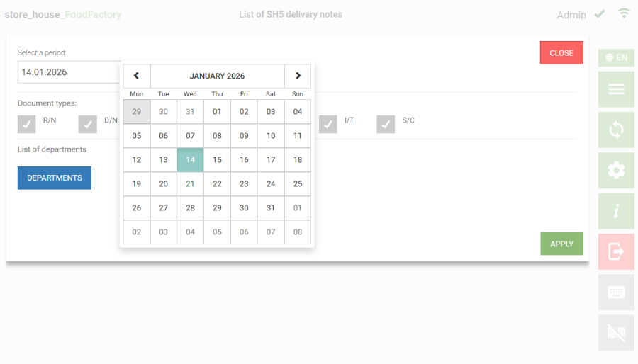638x364 pixels.
Task: Pick January 30 in the calendar
Action: coord(244,208)
